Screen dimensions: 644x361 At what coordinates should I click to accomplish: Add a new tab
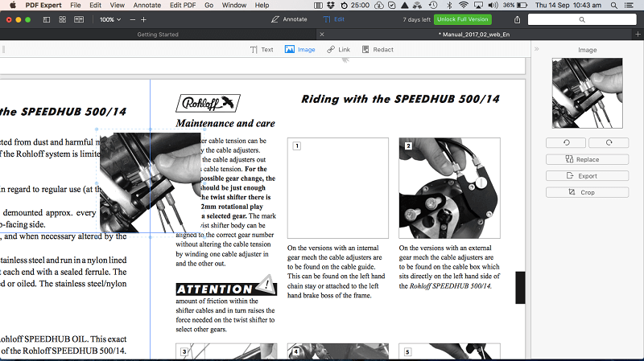[638, 35]
